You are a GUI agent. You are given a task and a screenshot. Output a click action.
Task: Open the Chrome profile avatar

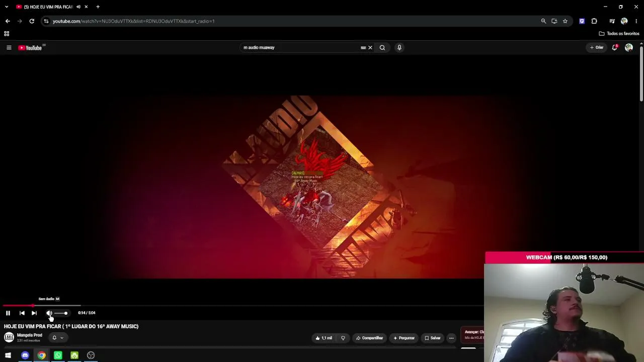pos(624,21)
